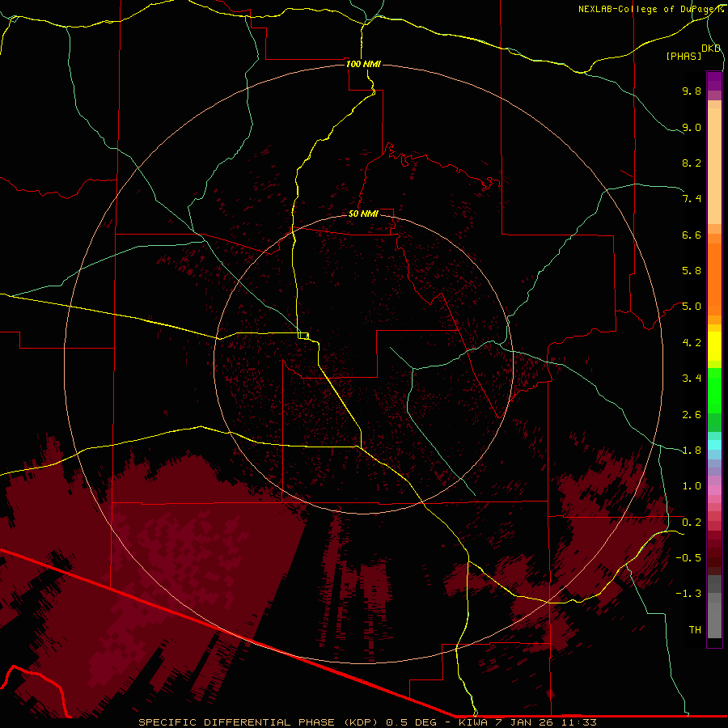This screenshot has width=728, height=728.
Task: Select the -0.5 scale value
Action: tap(688, 558)
